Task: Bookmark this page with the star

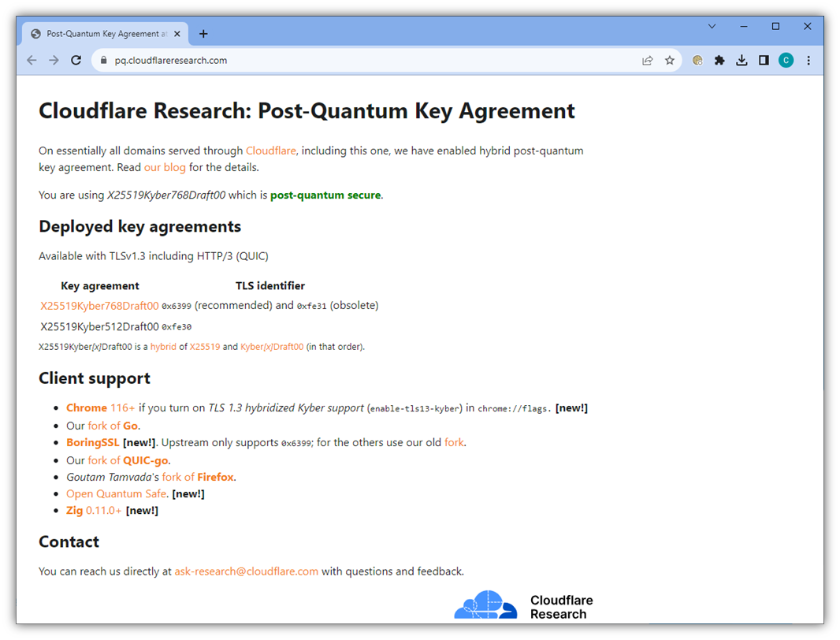Action: pos(669,59)
